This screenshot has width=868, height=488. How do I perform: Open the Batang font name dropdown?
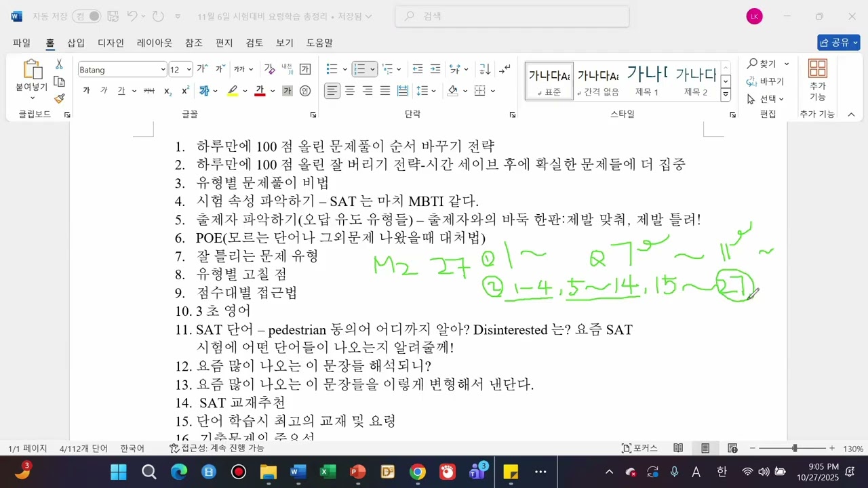(163, 69)
